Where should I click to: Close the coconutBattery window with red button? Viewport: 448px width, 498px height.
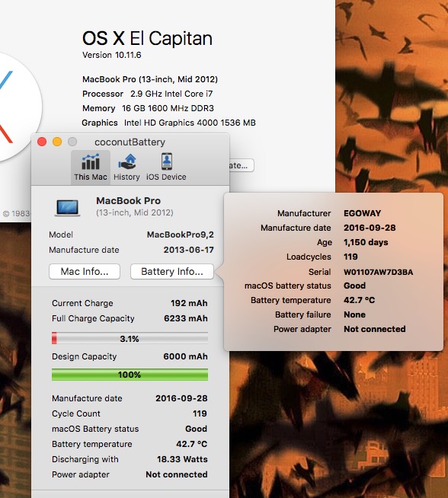42,142
